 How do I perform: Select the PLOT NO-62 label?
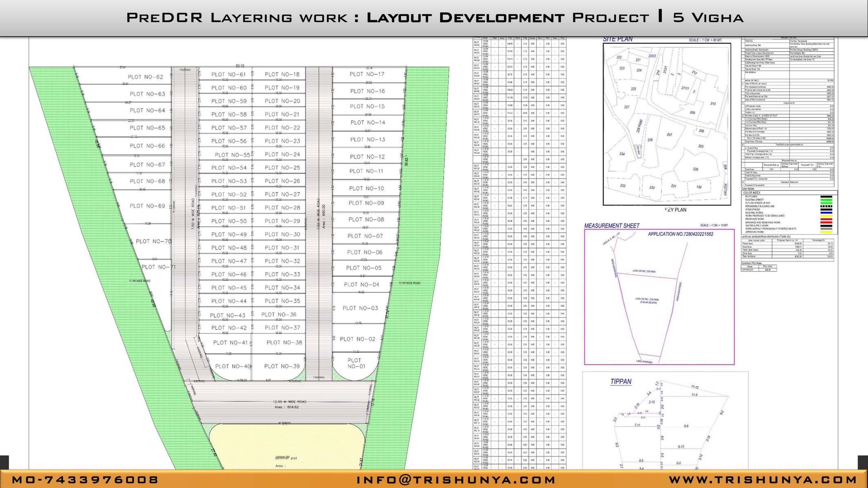click(x=145, y=77)
